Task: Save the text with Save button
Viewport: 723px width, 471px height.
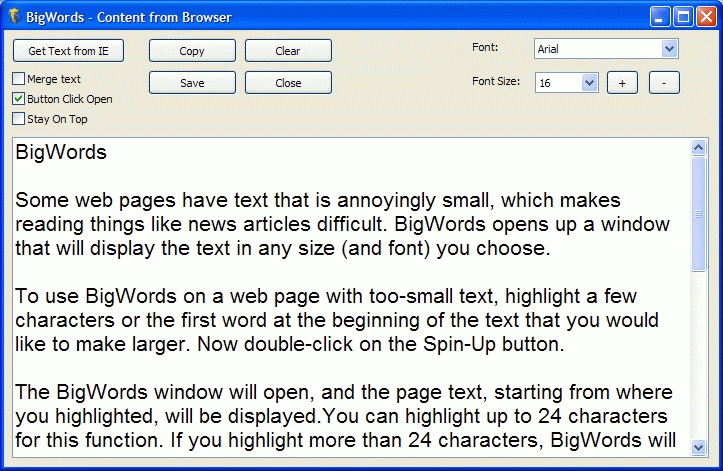Action: (x=192, y=83)
